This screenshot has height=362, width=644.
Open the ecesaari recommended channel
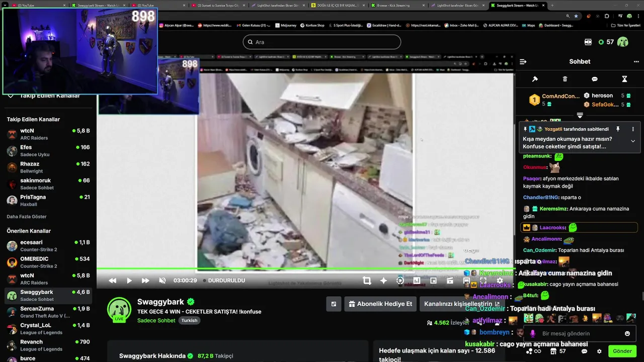pos(48,246)
